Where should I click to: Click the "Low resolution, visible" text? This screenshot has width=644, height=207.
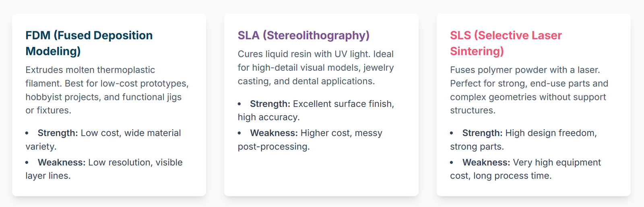click(135, 162)
